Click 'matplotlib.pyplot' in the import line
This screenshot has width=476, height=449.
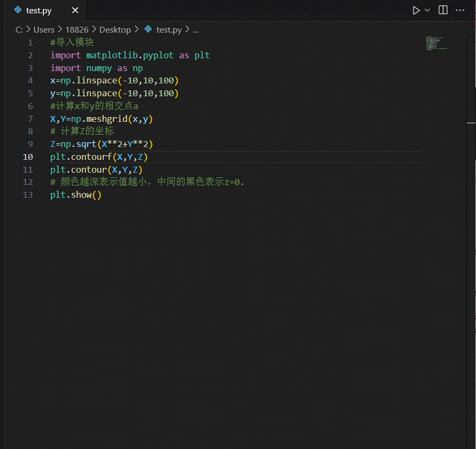point(130,55)
